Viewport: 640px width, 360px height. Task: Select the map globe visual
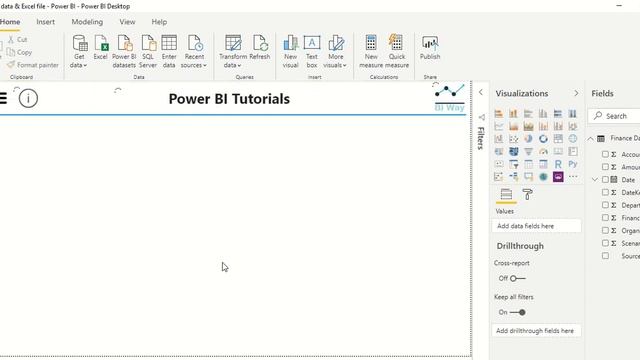coord(573,139)
